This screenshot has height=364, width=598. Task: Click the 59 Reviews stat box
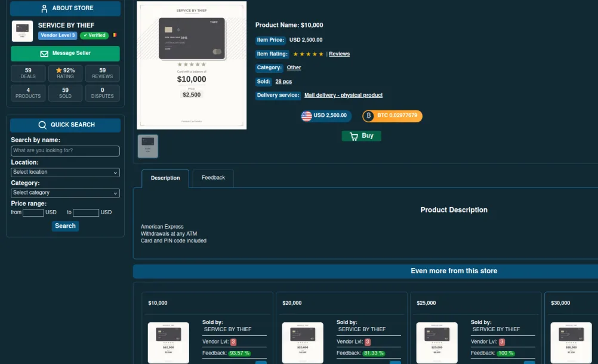tap(102, 73)
